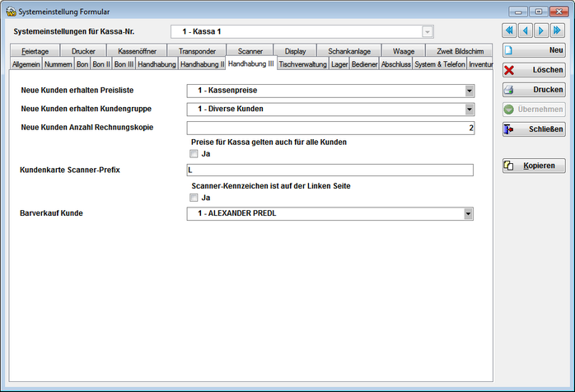Switch to the Waage tab
Viewport: 575px width, 392px height.
(404, 51)
